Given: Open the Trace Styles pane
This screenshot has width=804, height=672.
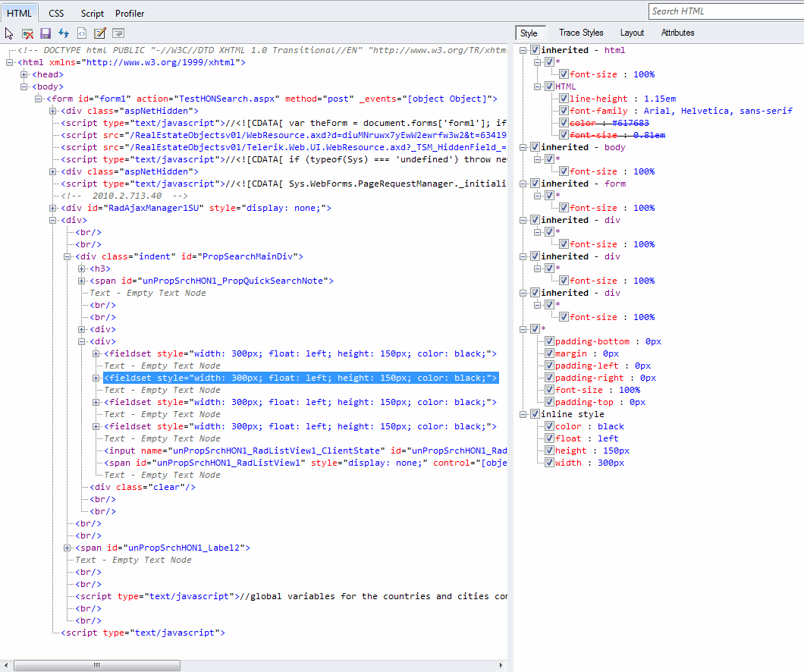Looking at the screenshot, I should click(x=581, y=33).
